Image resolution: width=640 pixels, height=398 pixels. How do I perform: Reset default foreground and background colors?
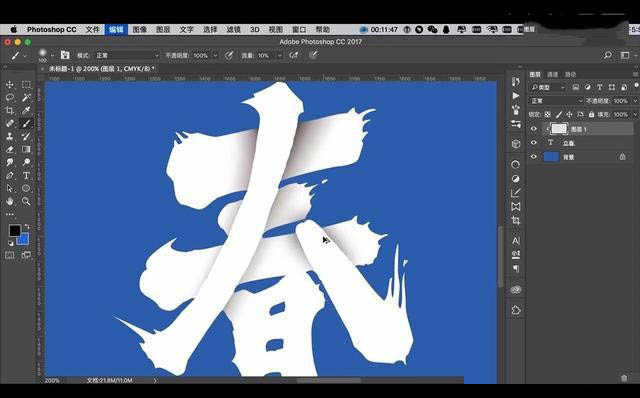pos(11,243)
